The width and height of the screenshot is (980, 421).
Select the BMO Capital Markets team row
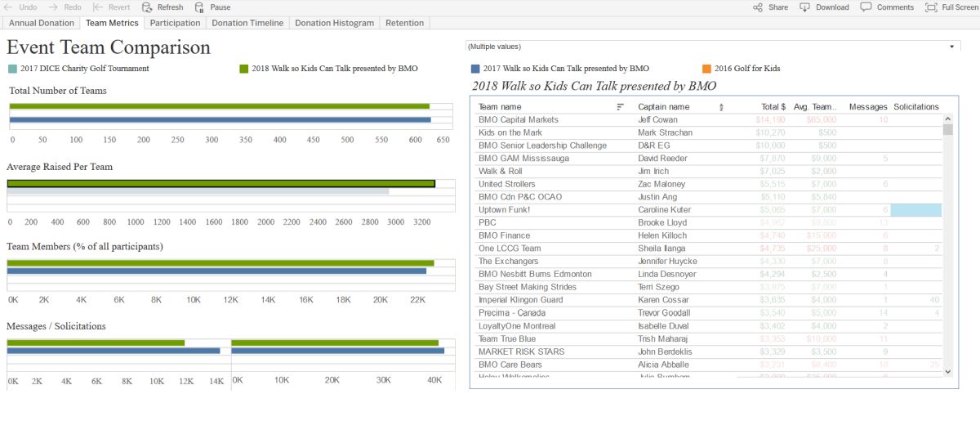(x=519, y=120)
